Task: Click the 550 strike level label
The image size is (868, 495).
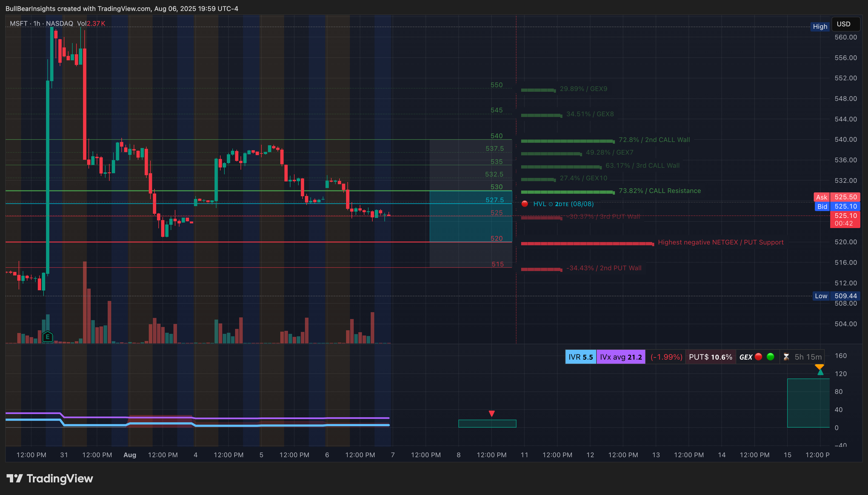Action: click(496, 85)
